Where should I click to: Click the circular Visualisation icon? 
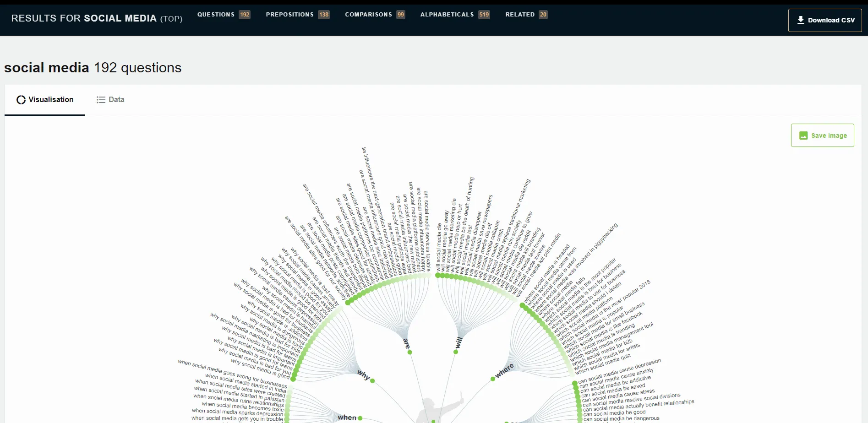21,100
